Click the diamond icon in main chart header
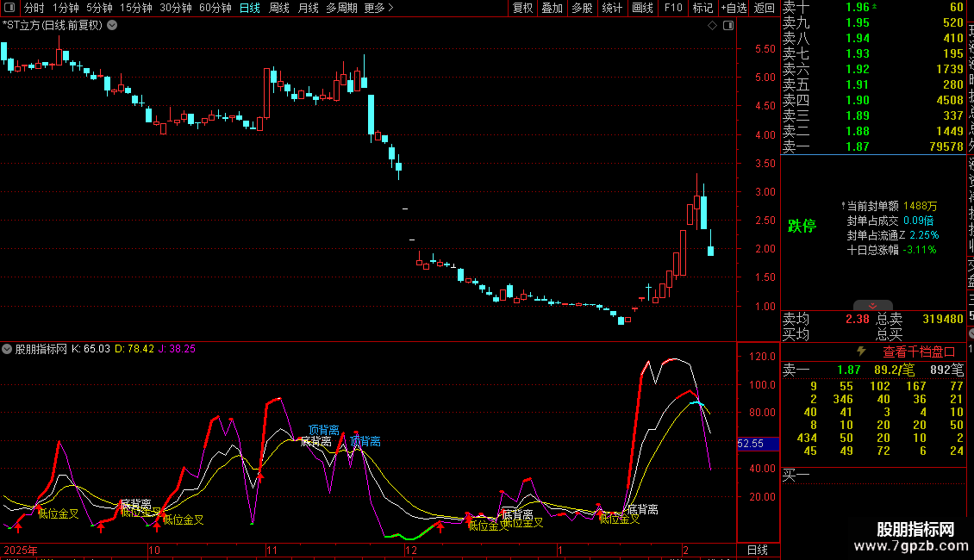The image size is (974, 560). click(x=713, y=26)
